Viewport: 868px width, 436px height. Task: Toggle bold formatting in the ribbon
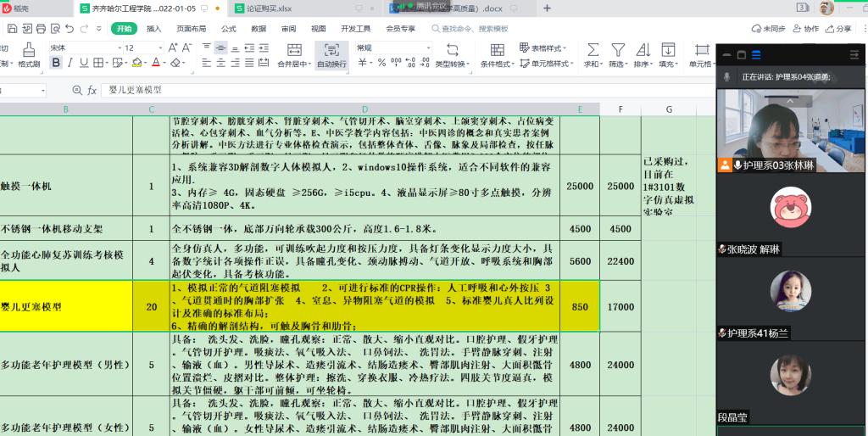pos(57,63)
